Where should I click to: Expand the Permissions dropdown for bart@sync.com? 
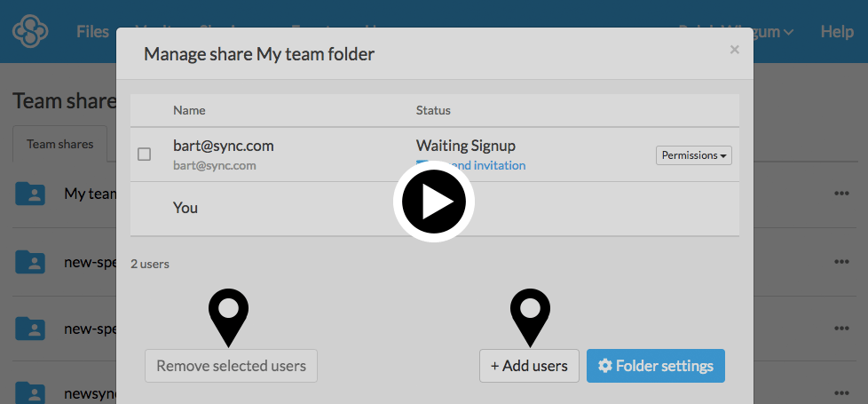point(694,155)
